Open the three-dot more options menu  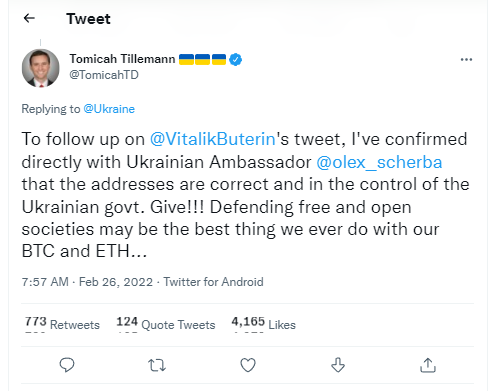[x=466, y=60]
